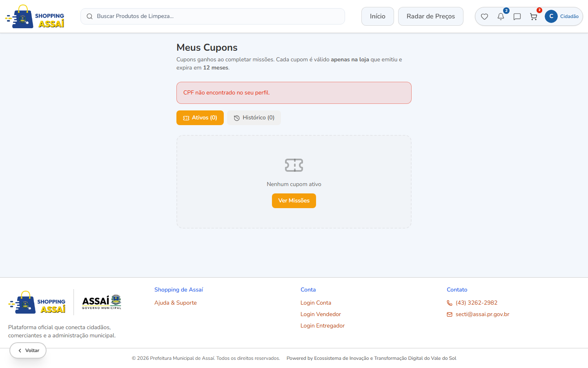Click the phone icon in Contato
This screenshot has height=368, width=588.
450,303
